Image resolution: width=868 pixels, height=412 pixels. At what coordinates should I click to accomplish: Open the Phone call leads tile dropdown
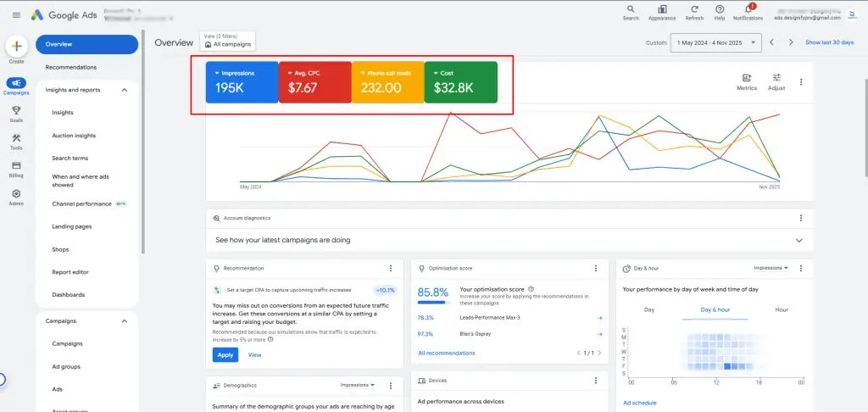(363, 73)
